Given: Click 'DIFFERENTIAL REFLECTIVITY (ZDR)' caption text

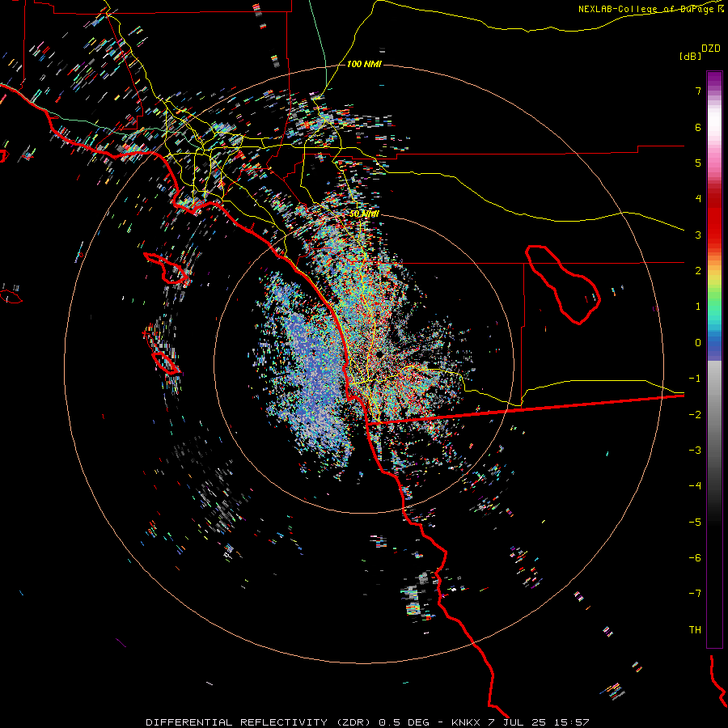Looking at the screenshot, I should point(260,722).
